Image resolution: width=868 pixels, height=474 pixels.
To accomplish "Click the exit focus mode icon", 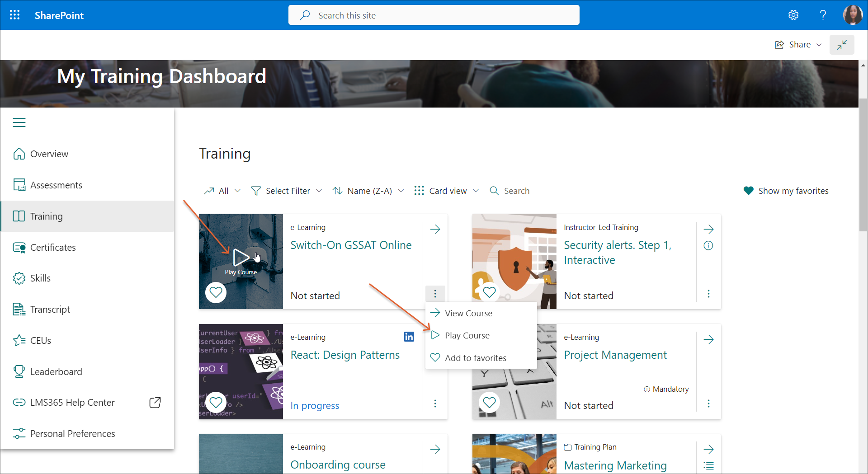I will click(841, 45).
